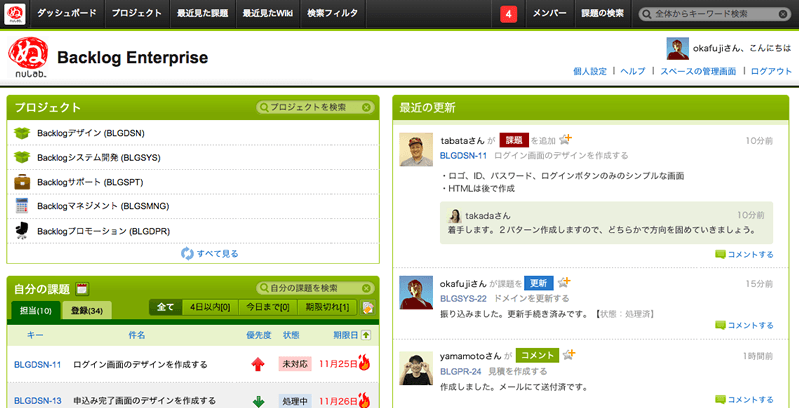Select the 期限切れ[1] filter

pyautogui.click(x=327, y=307)
